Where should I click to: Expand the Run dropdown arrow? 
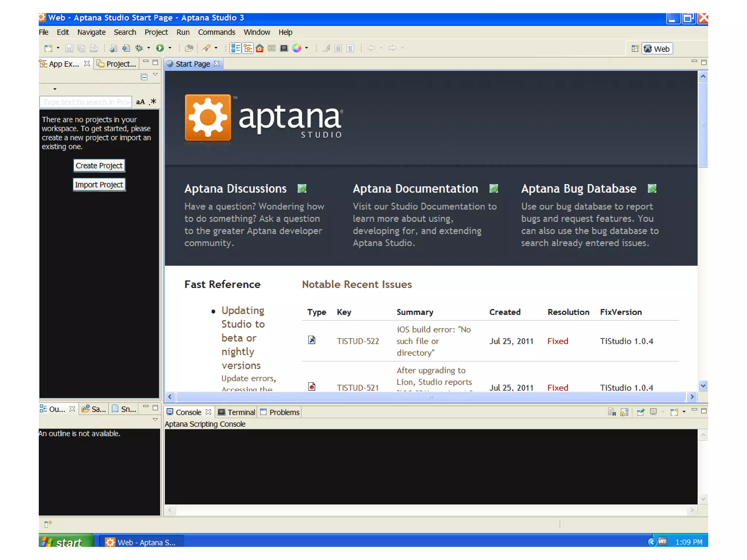pos(170,48)
